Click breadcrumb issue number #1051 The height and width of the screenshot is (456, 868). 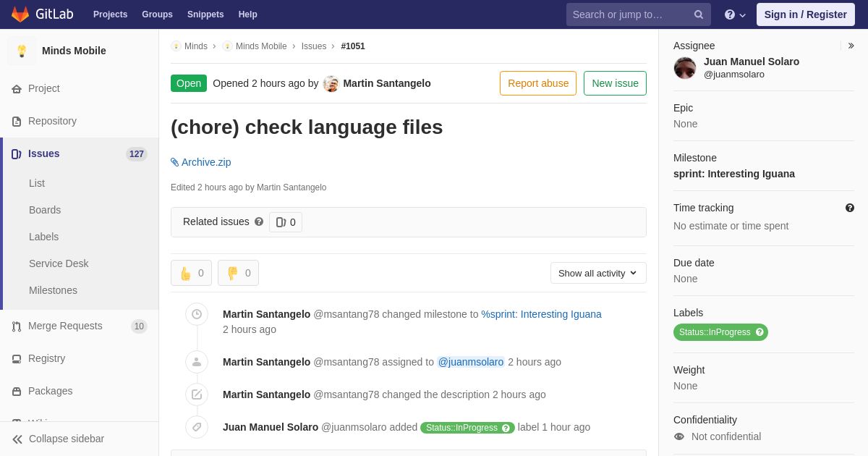tap(353, 46)
